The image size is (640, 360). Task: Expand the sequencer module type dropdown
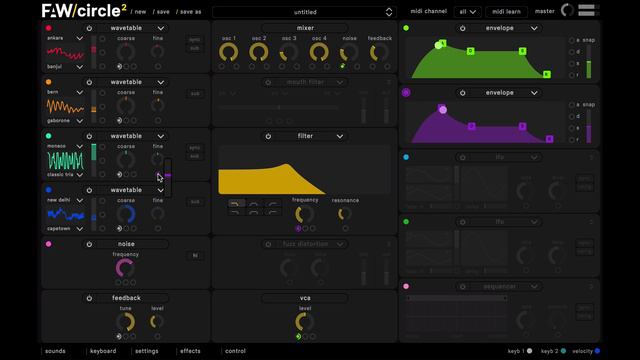(534, 287)
